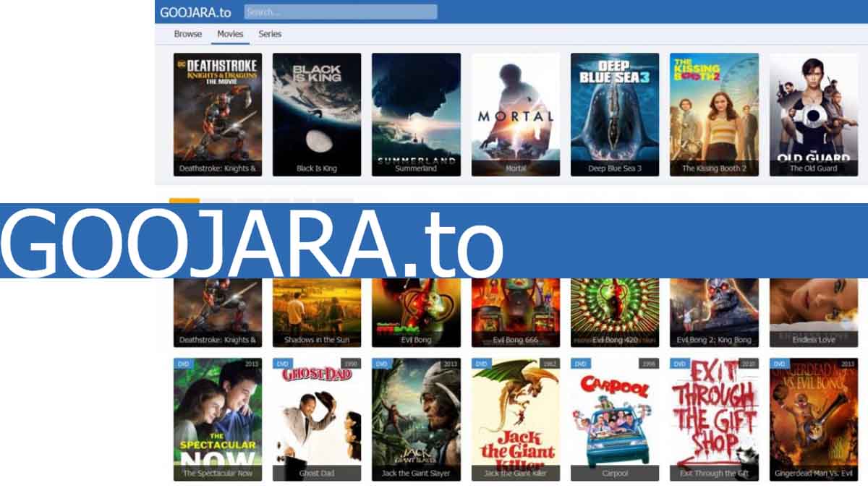Focus the Search input field
This screenshot has width=868, height=488.
pos(341,12)
